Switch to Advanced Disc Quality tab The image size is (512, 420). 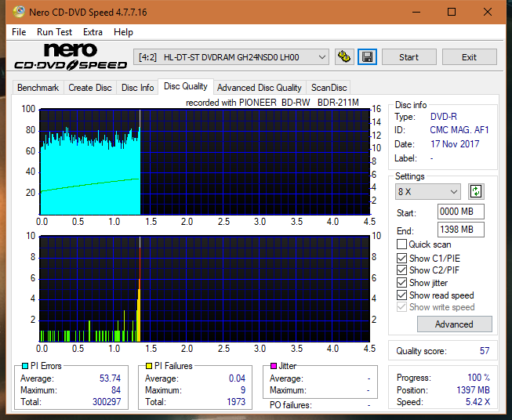260,88
